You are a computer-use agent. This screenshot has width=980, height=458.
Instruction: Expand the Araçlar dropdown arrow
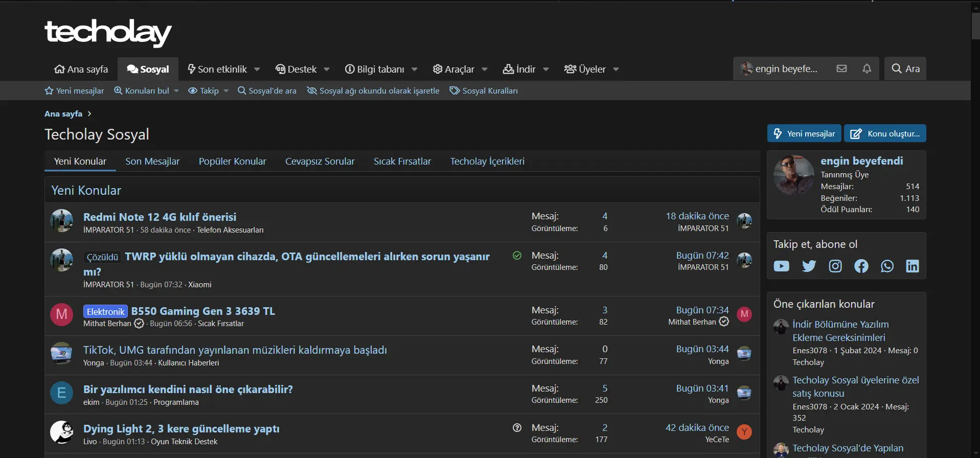click(485, 69)
